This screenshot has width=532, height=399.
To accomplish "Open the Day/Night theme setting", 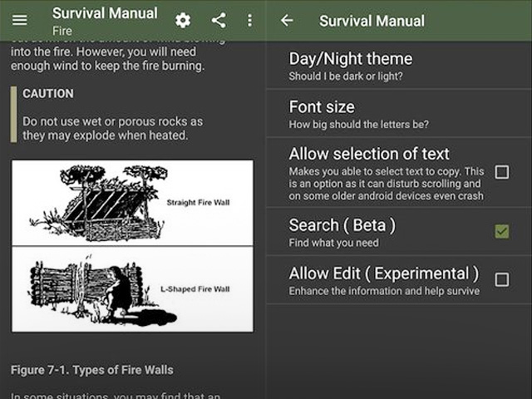I will (350, 59).
